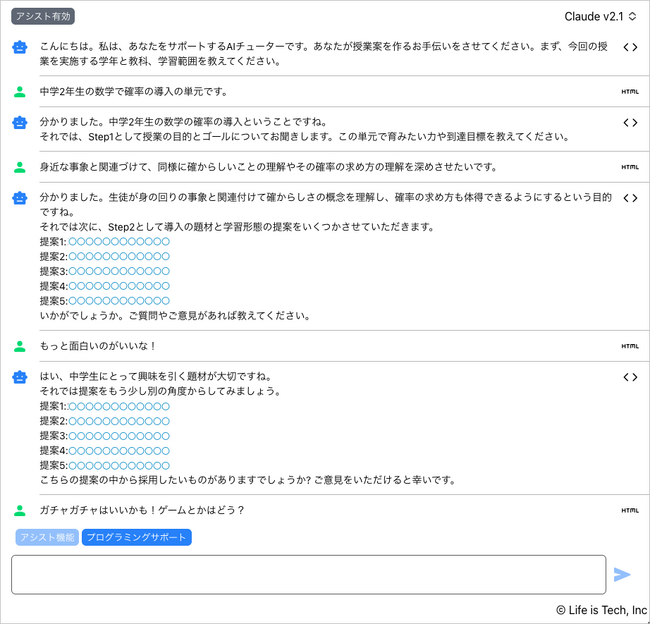
Task: Click the green user avatar beside ガチャガチャ message
Action: [20, 510]
